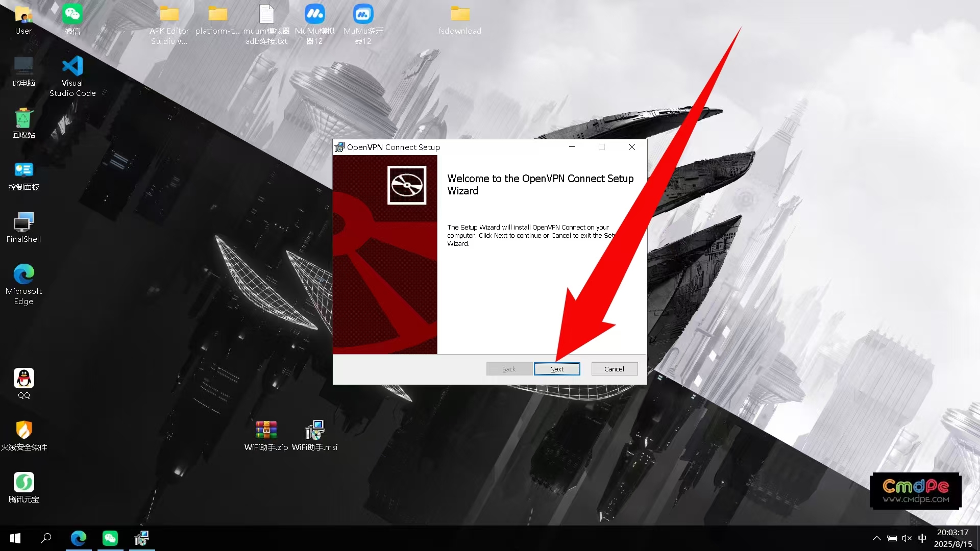980x551 pixels.
Task: Open taskbar search magnifier
Action: point(46,538)
